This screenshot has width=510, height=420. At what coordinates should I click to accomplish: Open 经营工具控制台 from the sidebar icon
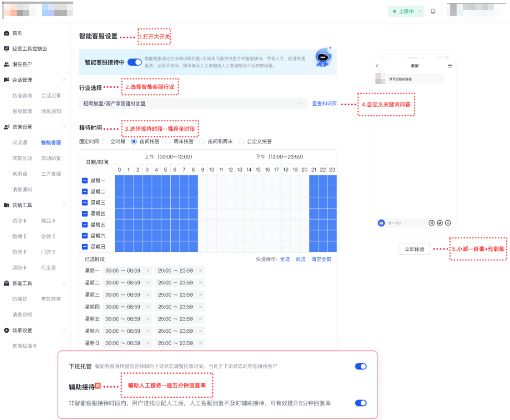pyautogui.click(x=6, y=49)
